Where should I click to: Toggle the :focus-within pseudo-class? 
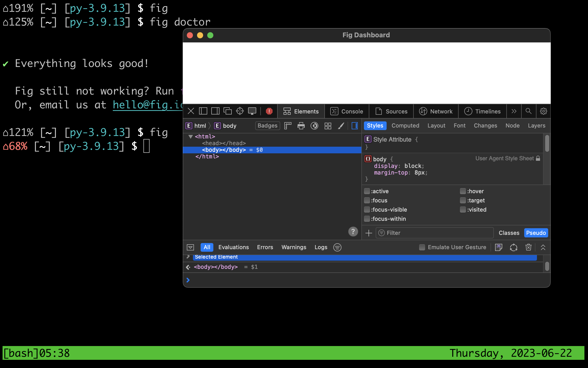pos(367,219)
